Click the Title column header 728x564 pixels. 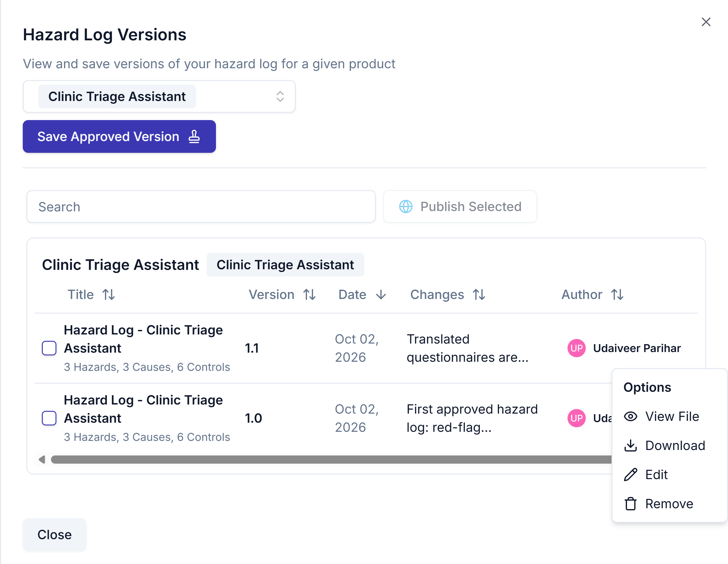pos(81,294)
